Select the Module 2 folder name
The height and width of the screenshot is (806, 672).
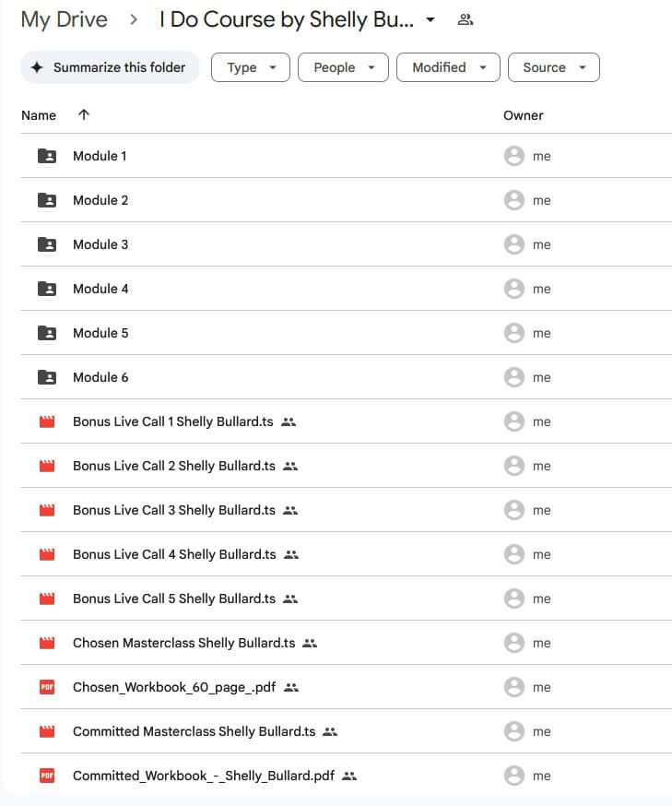[100, 200]
